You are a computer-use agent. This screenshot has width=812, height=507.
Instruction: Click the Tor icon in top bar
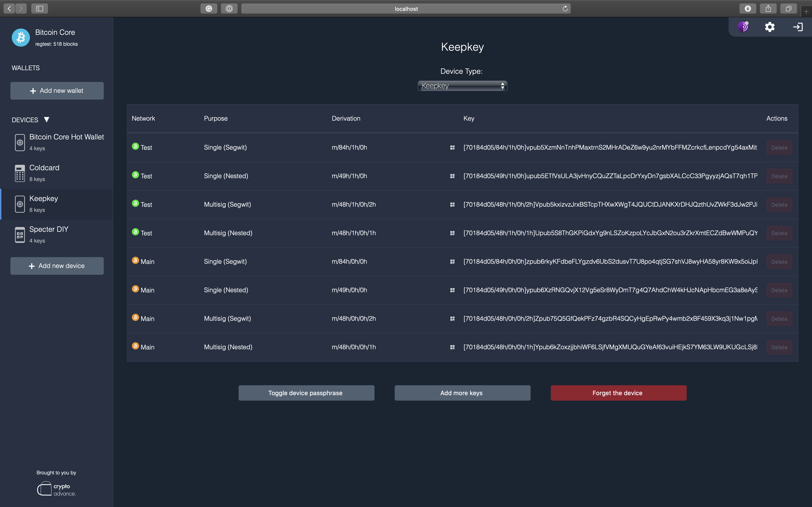click(743, 27)
